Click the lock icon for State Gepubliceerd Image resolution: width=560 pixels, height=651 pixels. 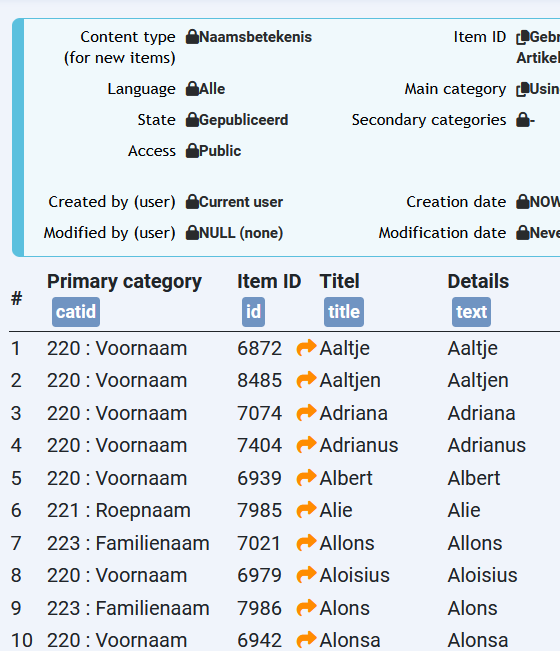click(192, 120)
